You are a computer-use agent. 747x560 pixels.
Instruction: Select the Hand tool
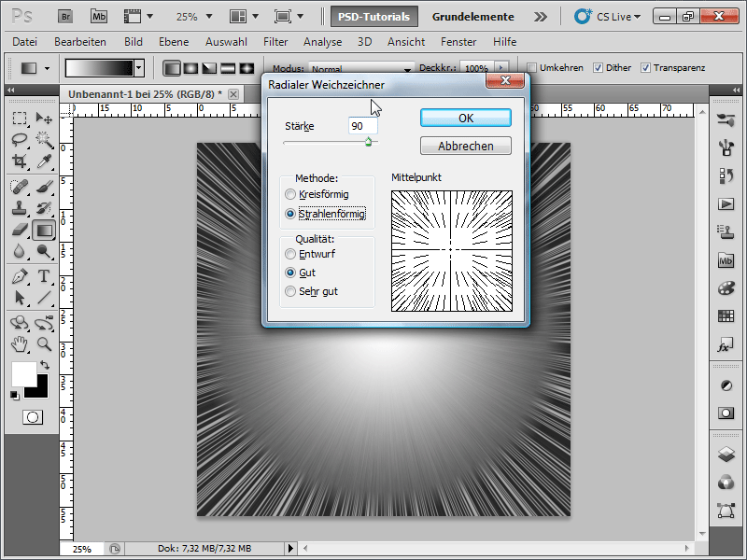pos(20,343)
